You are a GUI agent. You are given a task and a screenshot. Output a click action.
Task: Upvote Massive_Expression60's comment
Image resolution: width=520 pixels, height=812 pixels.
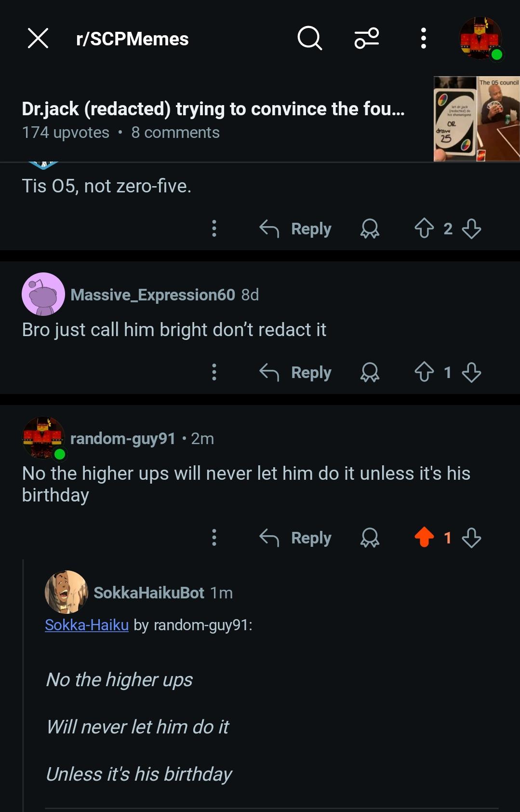tap(424, 372)
